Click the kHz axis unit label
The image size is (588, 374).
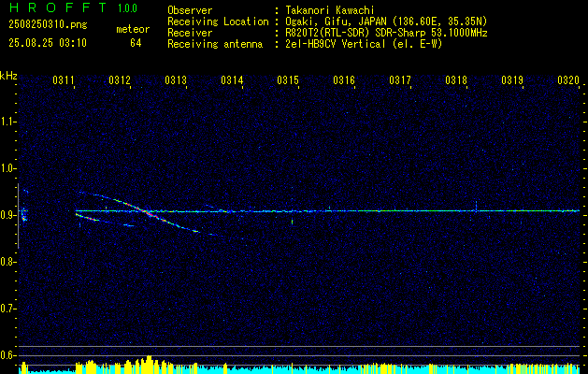coord(8,76)
